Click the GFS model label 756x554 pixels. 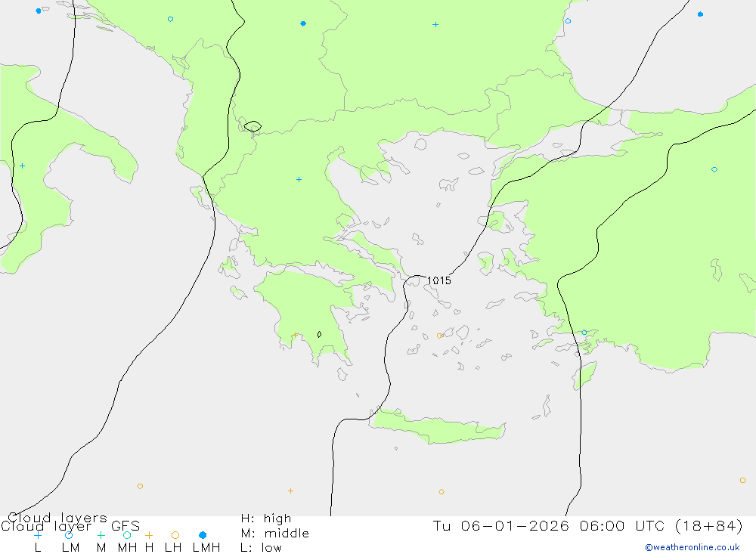[125, 526]
